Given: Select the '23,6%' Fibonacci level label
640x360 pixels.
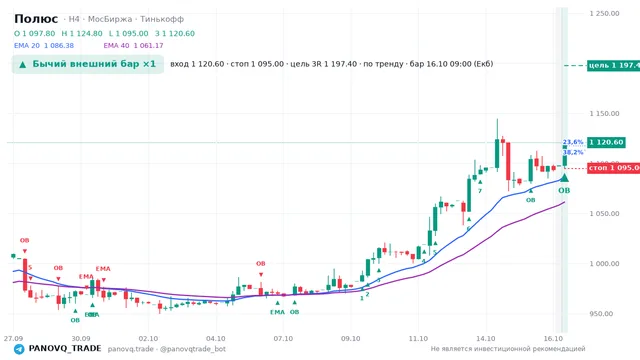Looking at the screenshot, I should click(573, 142).
